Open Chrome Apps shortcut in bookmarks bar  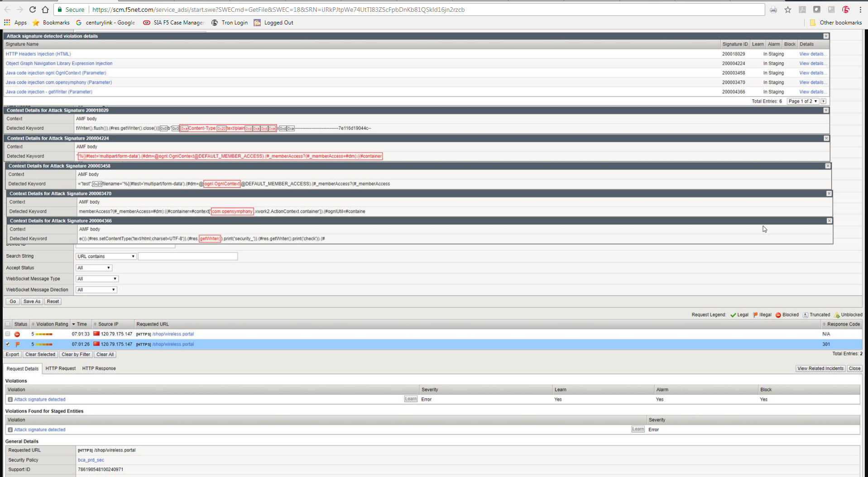point(15,23)
